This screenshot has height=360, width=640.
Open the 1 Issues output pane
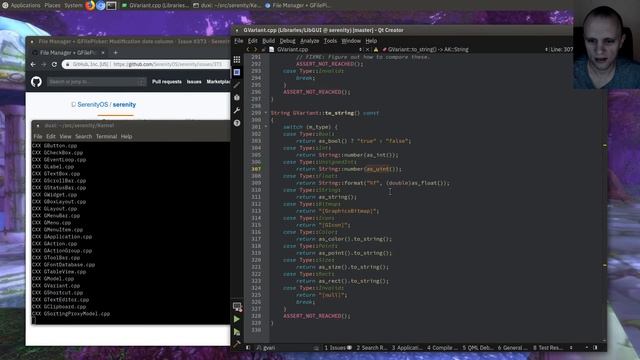[x=338, y=348]
